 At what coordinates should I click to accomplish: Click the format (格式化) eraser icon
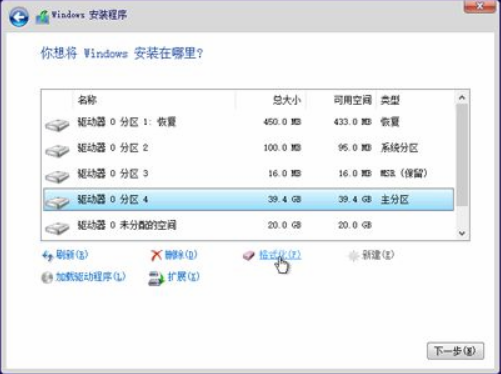tap(249, 255)
